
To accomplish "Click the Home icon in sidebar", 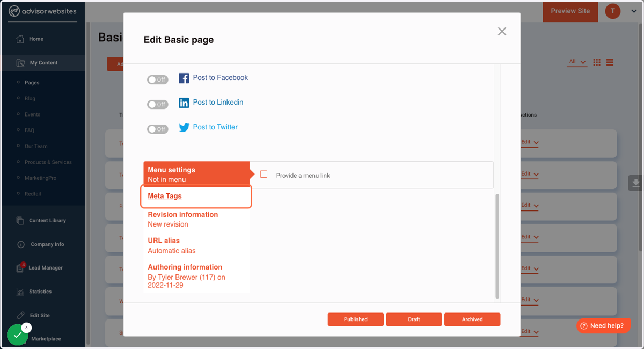I will coord(20,39).
